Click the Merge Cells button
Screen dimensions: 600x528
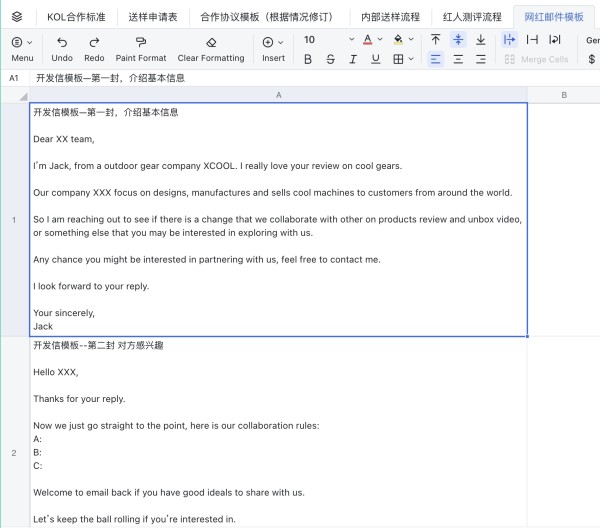click(x=536, y=59)
